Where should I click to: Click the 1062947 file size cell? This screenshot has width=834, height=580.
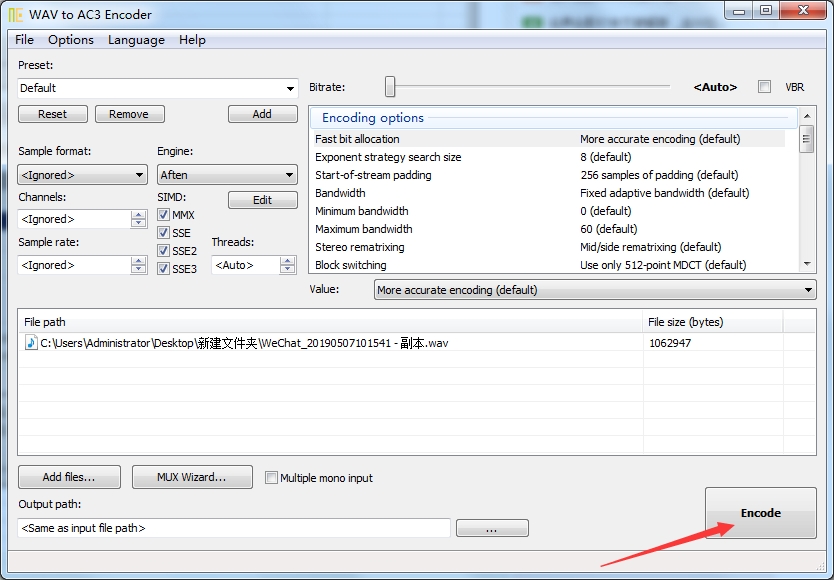[670, 343]
